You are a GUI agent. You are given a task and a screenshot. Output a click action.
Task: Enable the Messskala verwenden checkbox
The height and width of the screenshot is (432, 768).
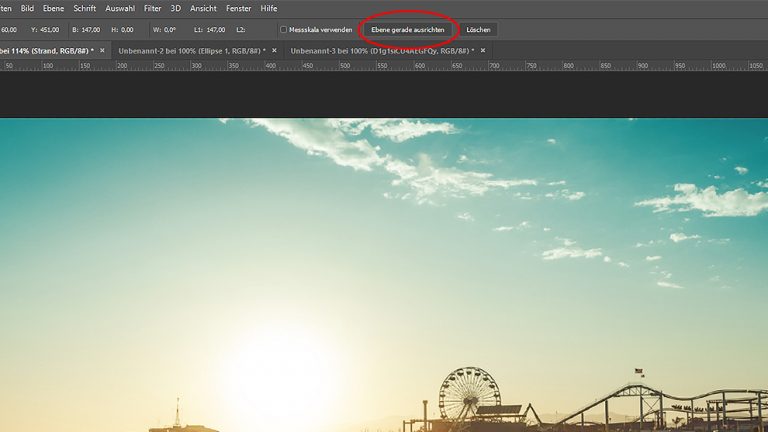pos(283,30)
